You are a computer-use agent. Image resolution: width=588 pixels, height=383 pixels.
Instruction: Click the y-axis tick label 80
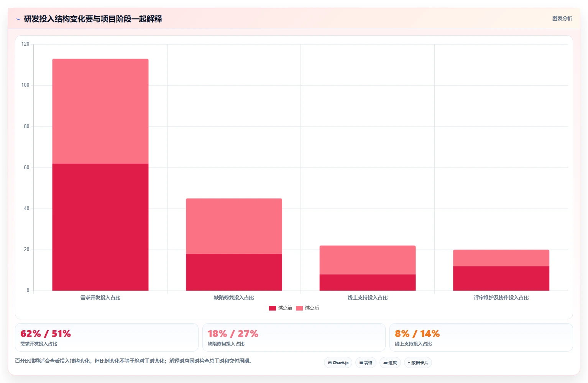click(x=26, y=127)
